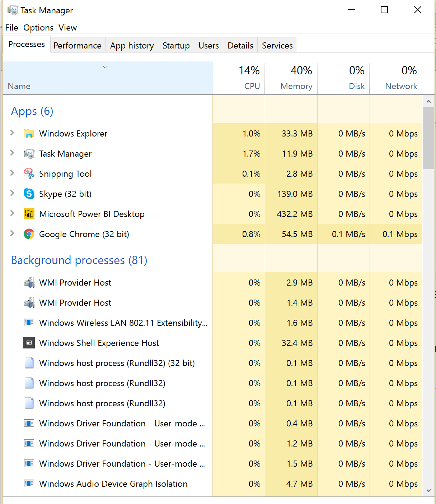Click the 33.3 MB memory value

297,134
